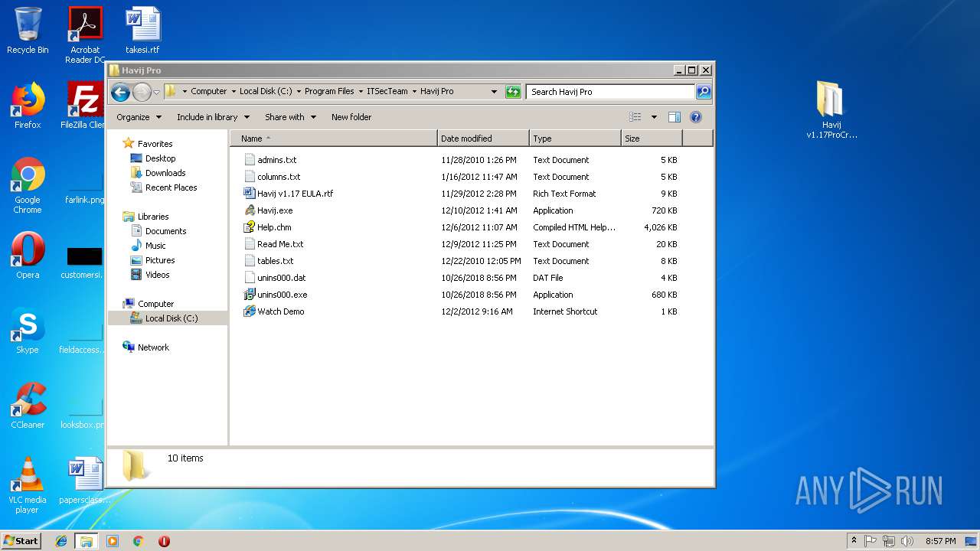The image size is (980, 551).
Task: Sort by the Date modified column header
Action: click(x=483, y=139)
